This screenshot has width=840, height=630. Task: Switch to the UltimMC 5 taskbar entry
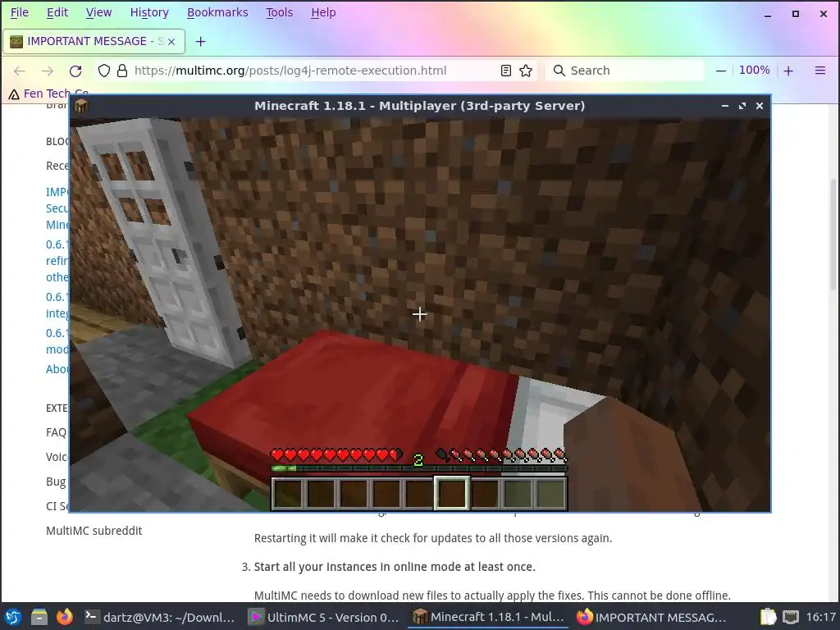[x=325, y=617]
